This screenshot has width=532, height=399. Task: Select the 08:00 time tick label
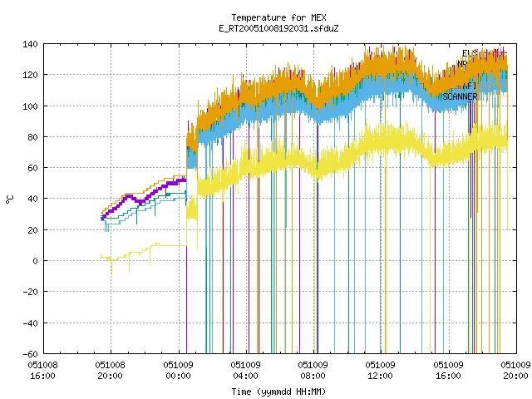click(313, 371)
